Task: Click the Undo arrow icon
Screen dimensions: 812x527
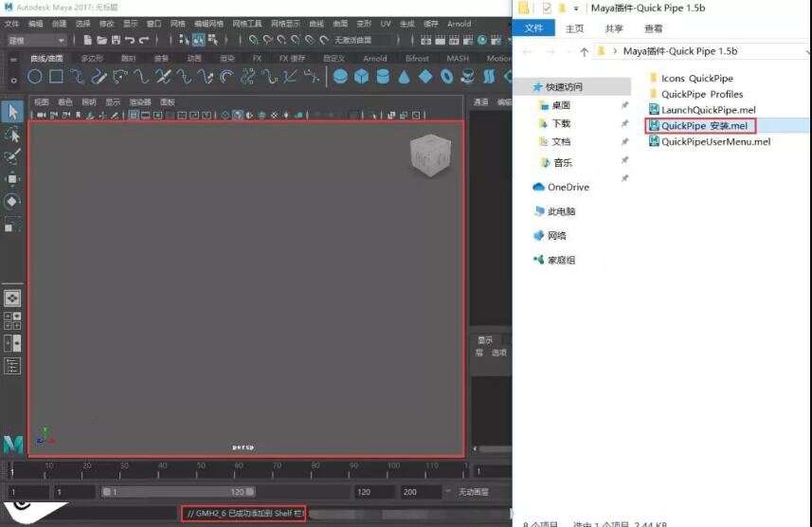Action: 130,40
